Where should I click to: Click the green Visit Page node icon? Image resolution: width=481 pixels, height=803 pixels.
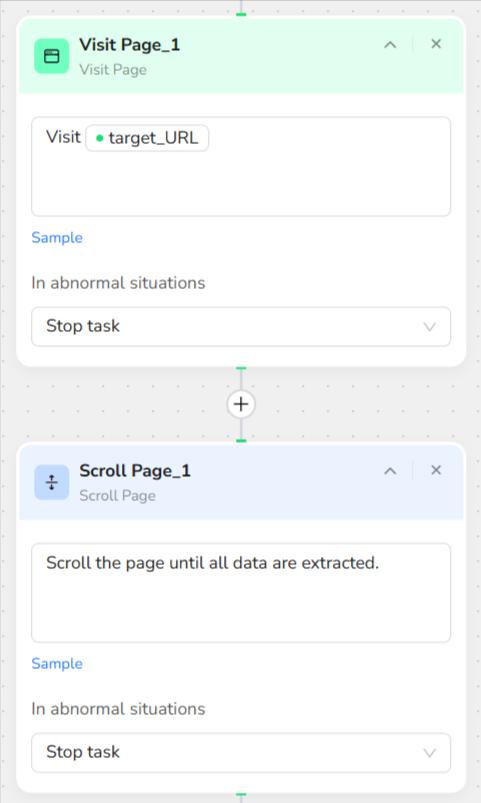point(52,56)
